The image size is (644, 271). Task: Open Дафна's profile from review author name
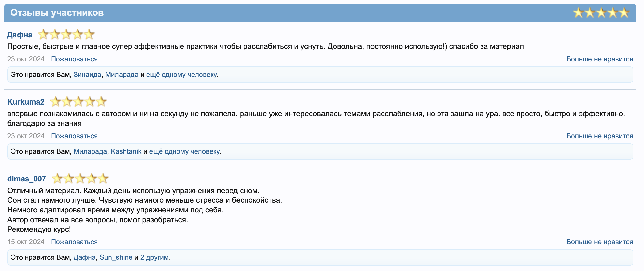(20, 35)
